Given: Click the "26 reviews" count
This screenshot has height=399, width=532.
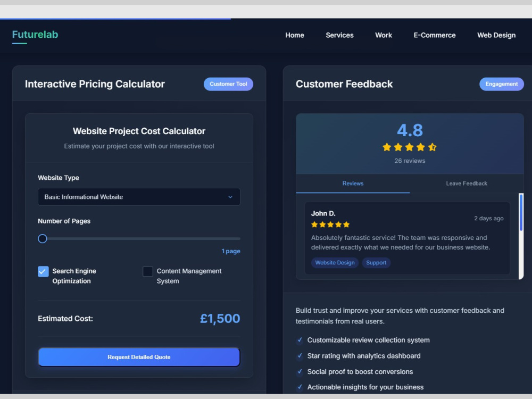Looking at the screenshot, I should (x=410, y=161).
